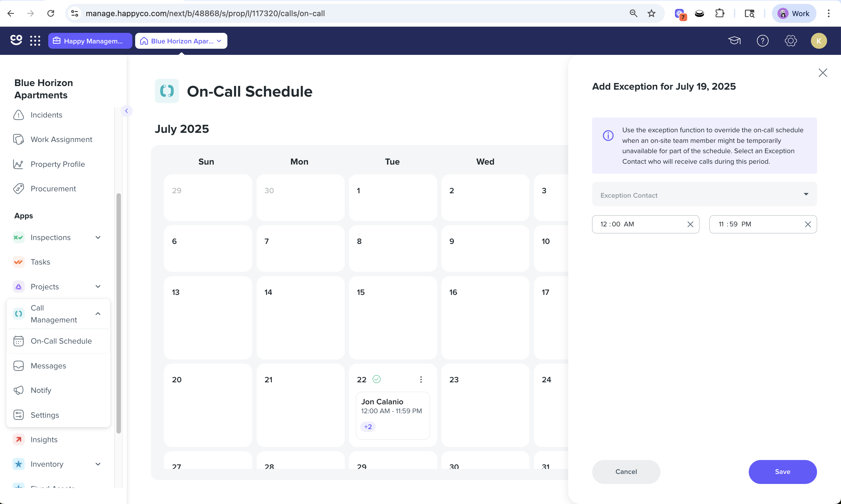This screenshot has width=841, height=504.
Task: Click the graduation cap learning icon
Action: (734, 41)
